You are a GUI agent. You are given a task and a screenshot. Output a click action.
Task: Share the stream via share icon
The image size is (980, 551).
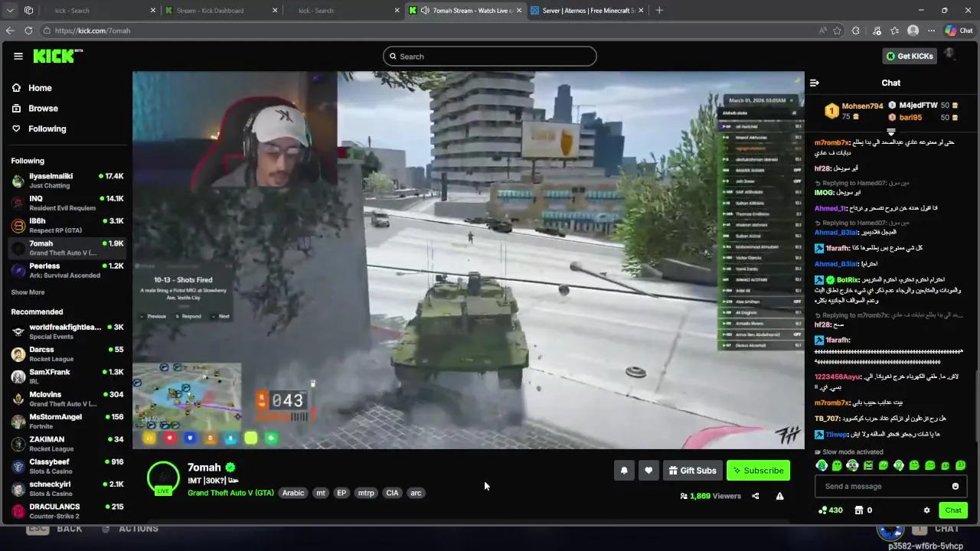(755, 496)
